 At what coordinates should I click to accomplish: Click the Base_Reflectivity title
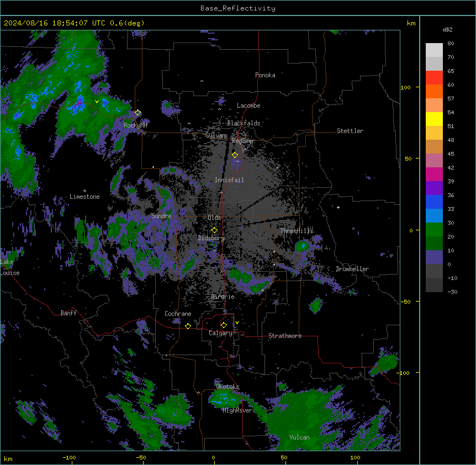pyautogui.click(x=238, y=8)
